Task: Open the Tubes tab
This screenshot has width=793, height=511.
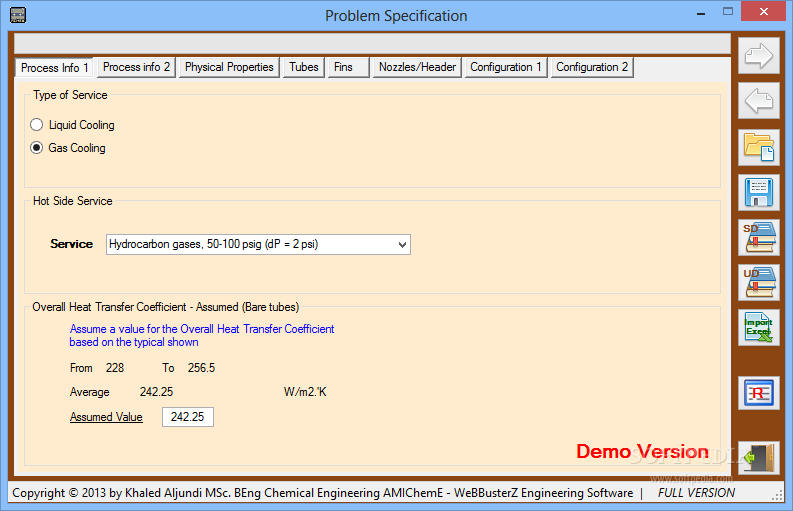Action: click(303, 67)
